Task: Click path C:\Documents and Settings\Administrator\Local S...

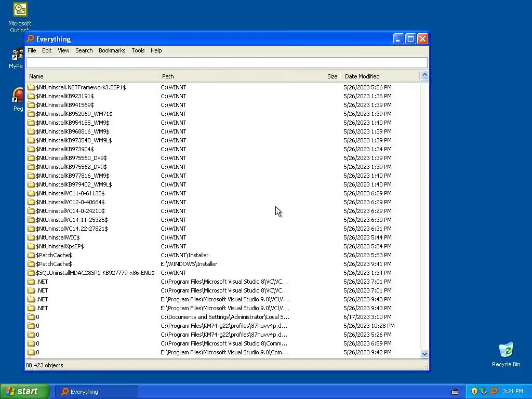Action: [225, 316]
